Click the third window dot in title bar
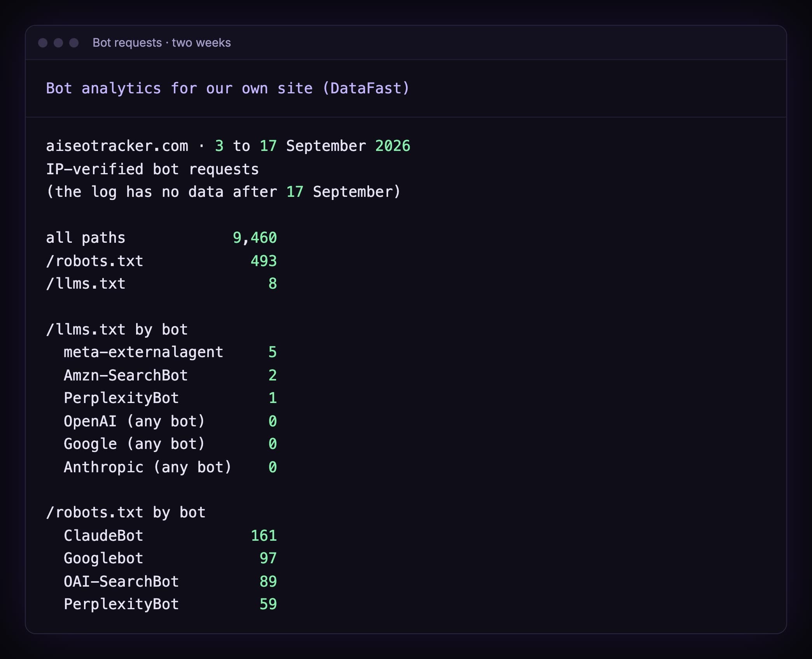The image size is (812, 659). 74,43
